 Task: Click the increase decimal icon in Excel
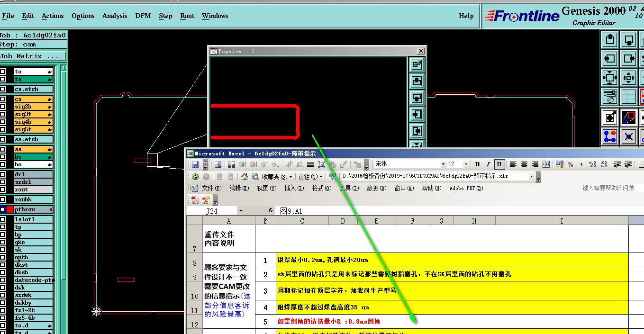tap(592, 164)
